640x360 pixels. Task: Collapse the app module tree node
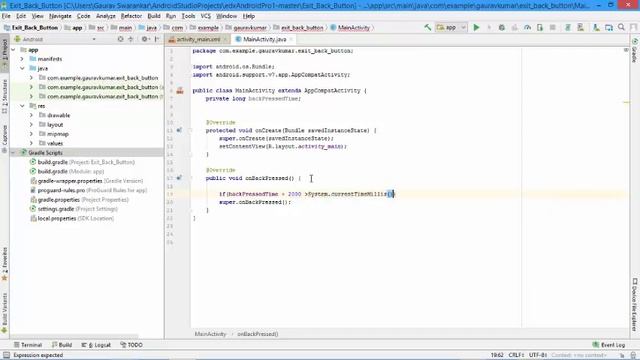pos(13,50)
